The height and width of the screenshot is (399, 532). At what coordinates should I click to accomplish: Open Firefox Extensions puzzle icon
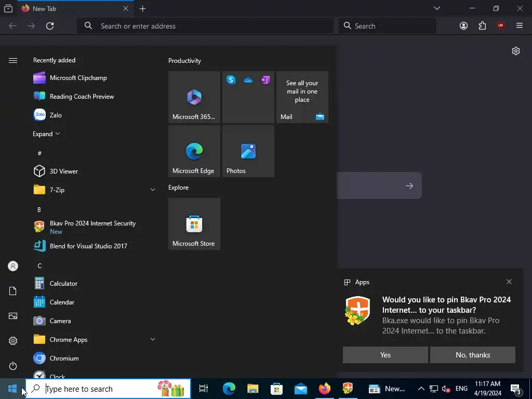[x=482, y=26]
